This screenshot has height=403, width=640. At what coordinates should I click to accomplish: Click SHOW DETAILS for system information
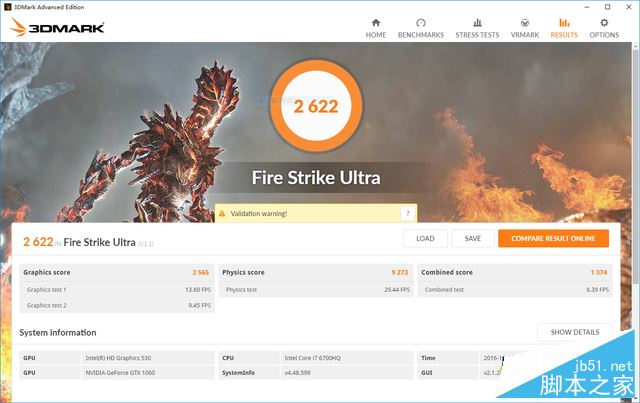pyautogui.click(x=575, y=332)
